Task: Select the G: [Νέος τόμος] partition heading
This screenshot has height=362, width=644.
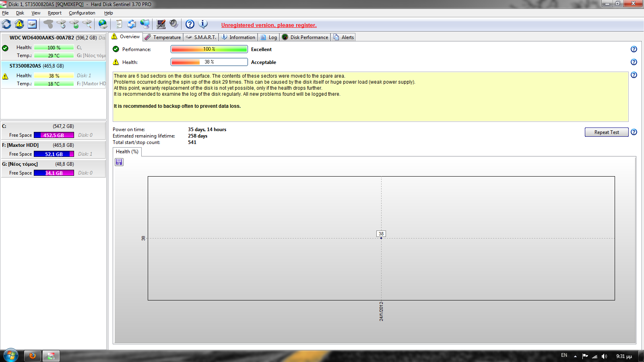Action: tap(20, 164)
